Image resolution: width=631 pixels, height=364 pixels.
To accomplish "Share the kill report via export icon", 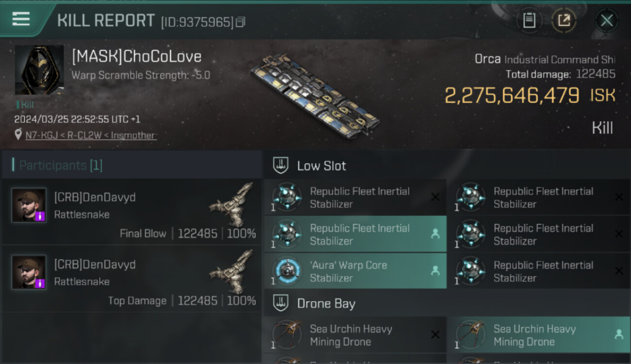I will 564,20.
